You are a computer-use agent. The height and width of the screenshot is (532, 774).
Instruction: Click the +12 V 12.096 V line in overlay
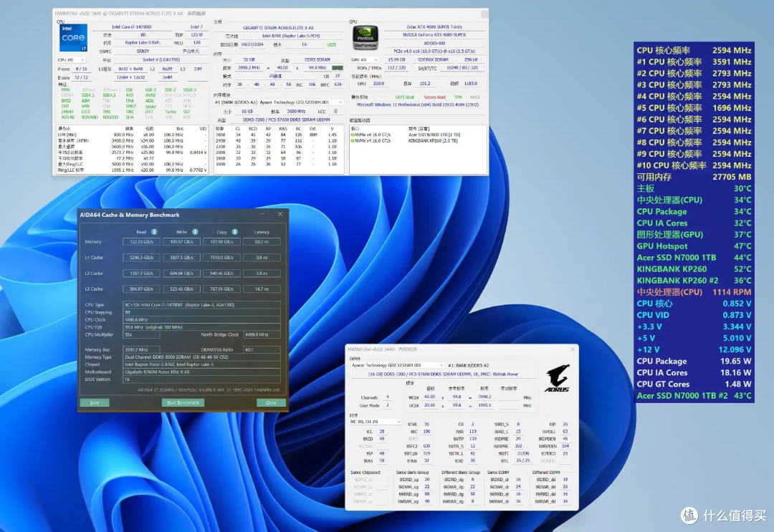(x=694, y=349)
